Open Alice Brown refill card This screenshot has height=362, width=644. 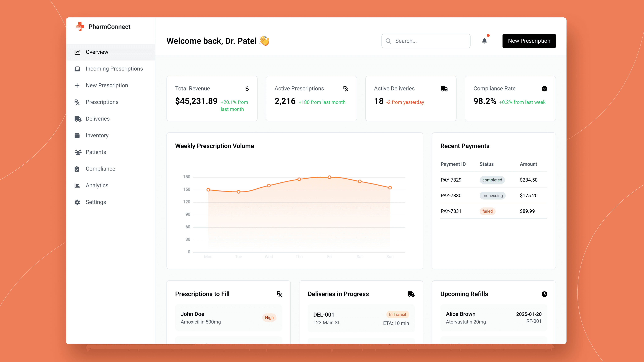pyautogui.click(x=494, y=318)
